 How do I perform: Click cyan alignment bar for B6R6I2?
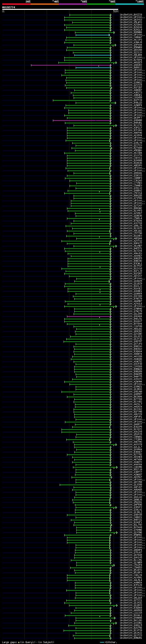[x=93, y=67]
